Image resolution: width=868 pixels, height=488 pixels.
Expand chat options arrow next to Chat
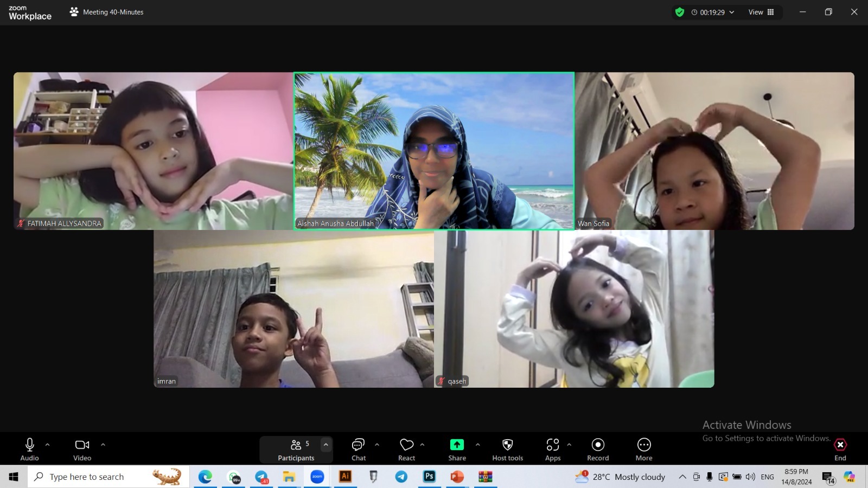(x=377, y=445)
